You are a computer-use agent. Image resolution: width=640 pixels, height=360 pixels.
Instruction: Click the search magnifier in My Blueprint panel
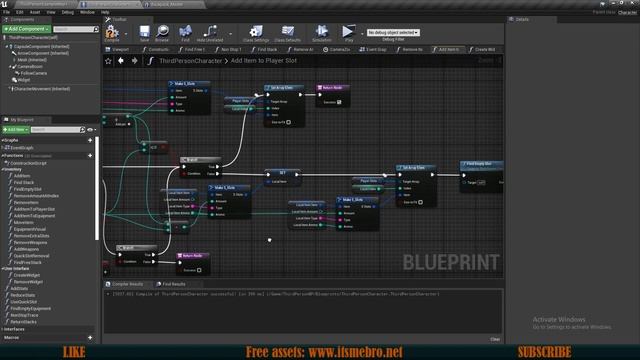click(x=82, y=130)
